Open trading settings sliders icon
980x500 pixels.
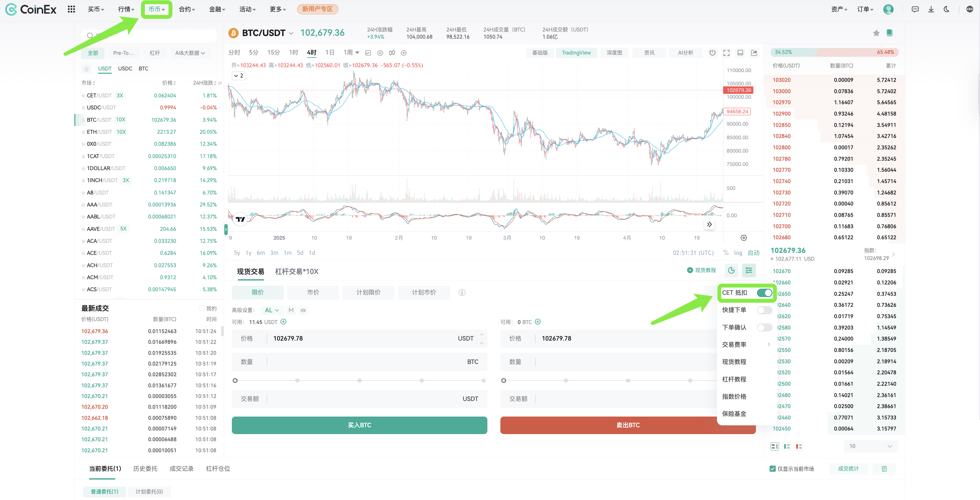tap(749, 270)
